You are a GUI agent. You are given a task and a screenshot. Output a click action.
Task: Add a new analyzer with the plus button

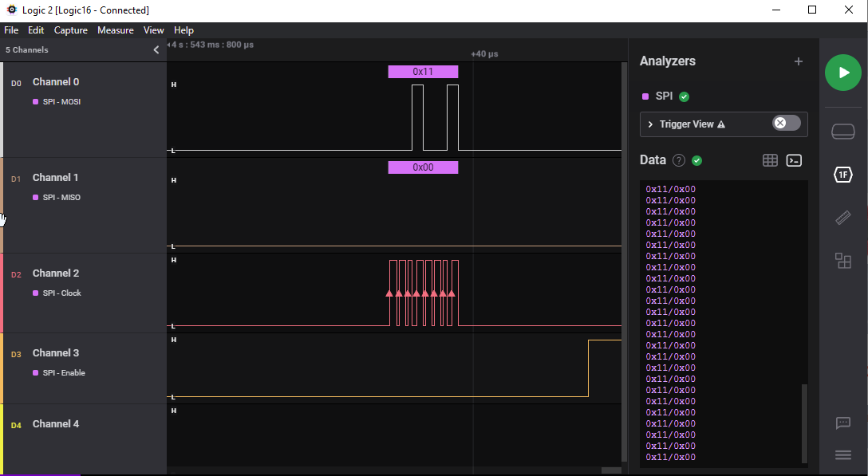tap(798, 61)
